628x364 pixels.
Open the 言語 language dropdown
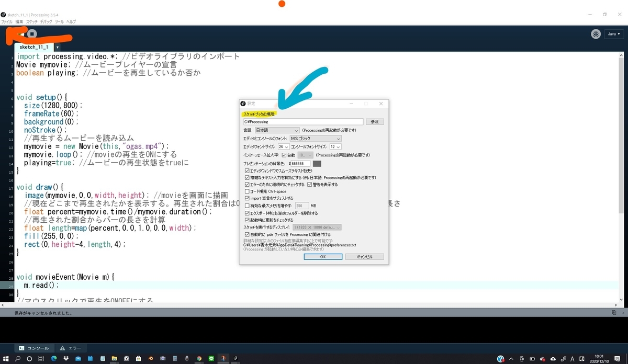276,130
